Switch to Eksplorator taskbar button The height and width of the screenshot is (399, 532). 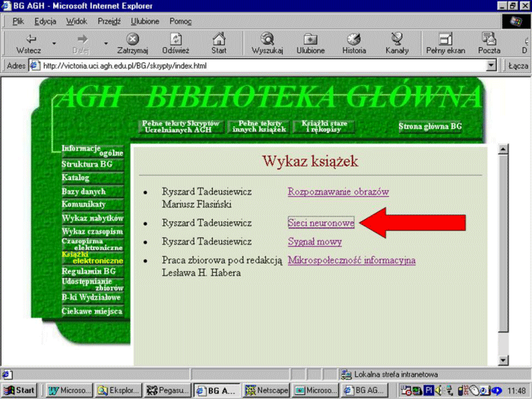tap(118, 391)
